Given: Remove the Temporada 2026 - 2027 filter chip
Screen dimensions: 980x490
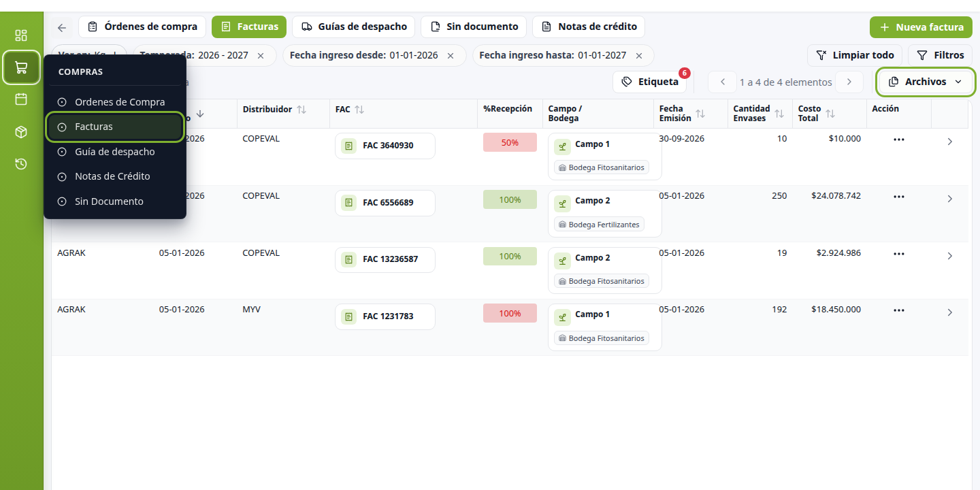Looking at the screenshot, I should (261, 56).
